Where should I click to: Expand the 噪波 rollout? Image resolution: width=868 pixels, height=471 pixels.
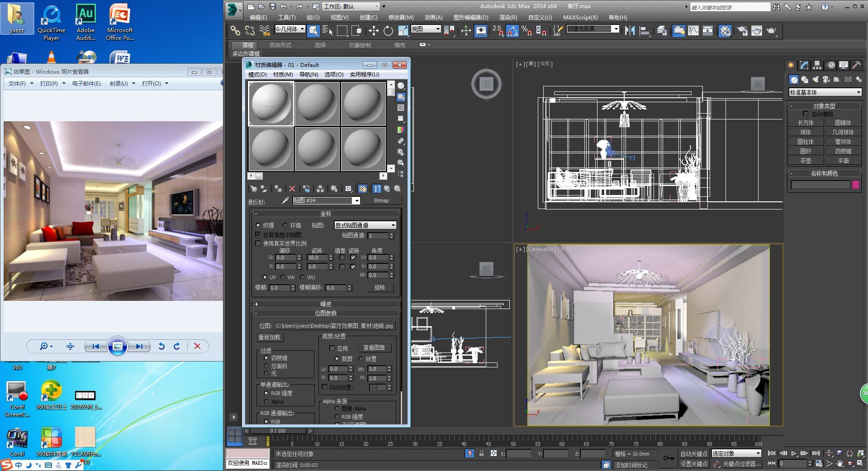click(326, 304)
